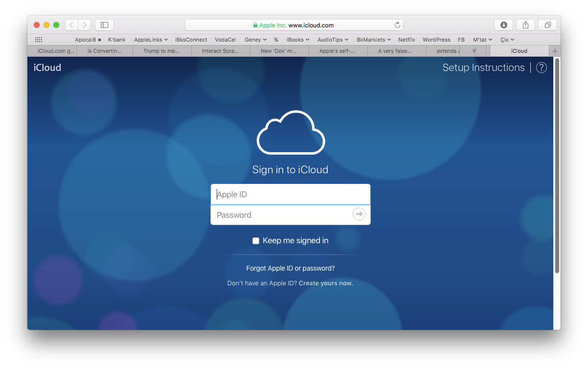Click Create yours now link
This screenshot has width=588, height=369.
coord(326,283)
